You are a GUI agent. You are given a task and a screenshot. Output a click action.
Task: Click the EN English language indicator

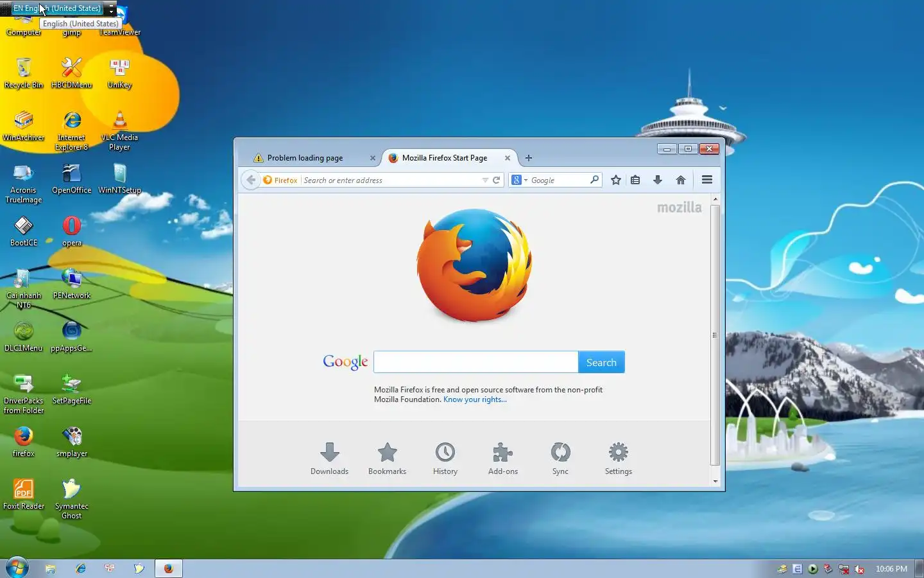pos(57,8)
